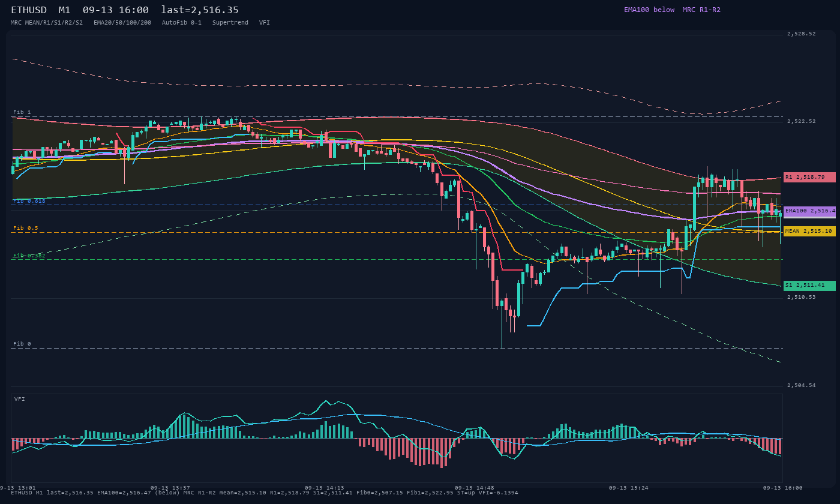Click the Fib 0 level label

point(22,344)
